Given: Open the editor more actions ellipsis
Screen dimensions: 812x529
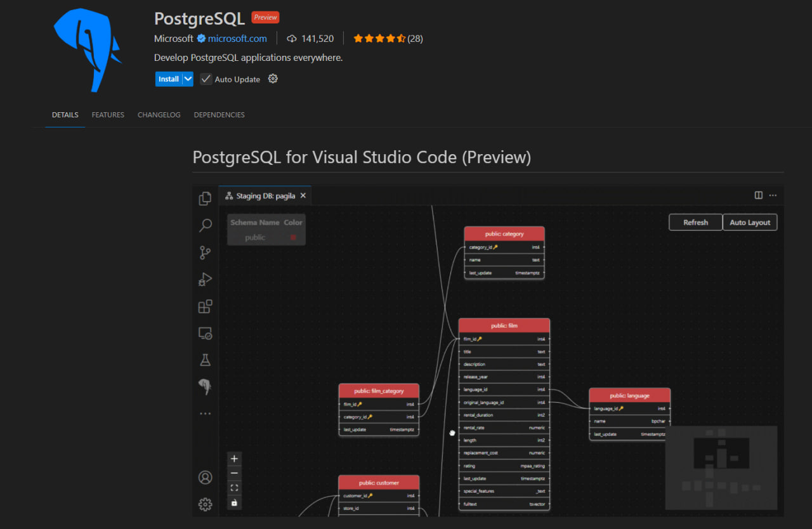Looking at the screenshot, I should tap(773, 195).
